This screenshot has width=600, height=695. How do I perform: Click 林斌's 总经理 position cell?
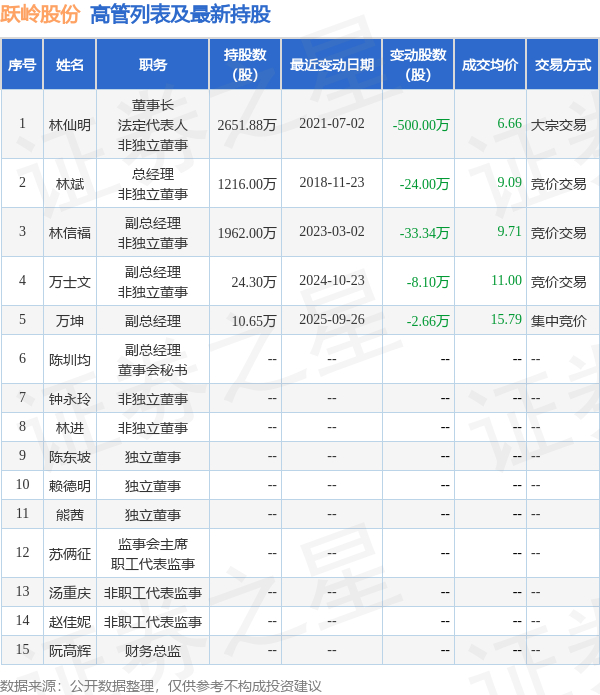pos(152,174)
